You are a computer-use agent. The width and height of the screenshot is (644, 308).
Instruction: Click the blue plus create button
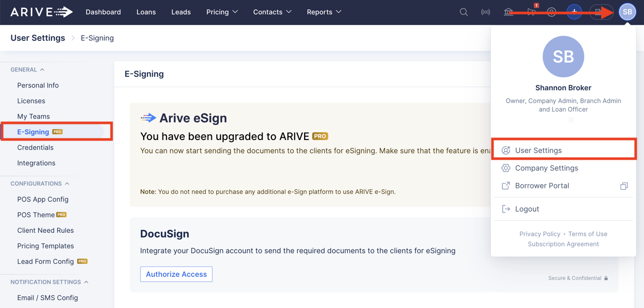pyautogui.click(x=574, y=12)
